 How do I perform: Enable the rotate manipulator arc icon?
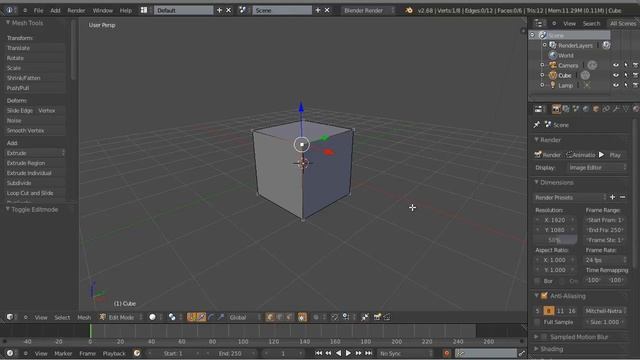pyautogui.click(x=211, y=317)
